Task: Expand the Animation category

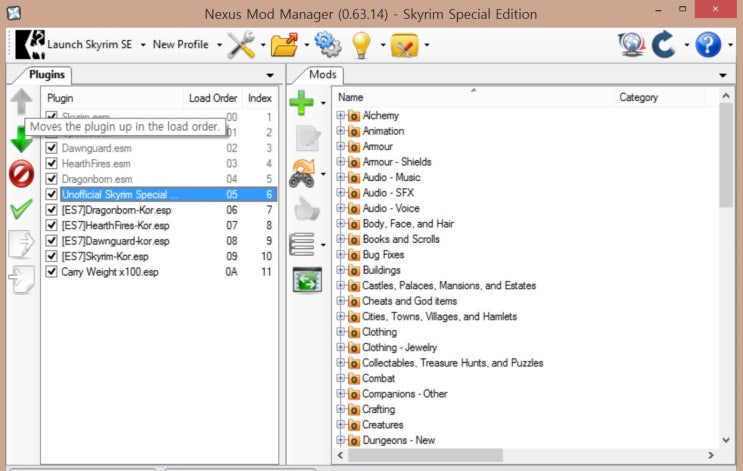Action: (x=340, y=131)
